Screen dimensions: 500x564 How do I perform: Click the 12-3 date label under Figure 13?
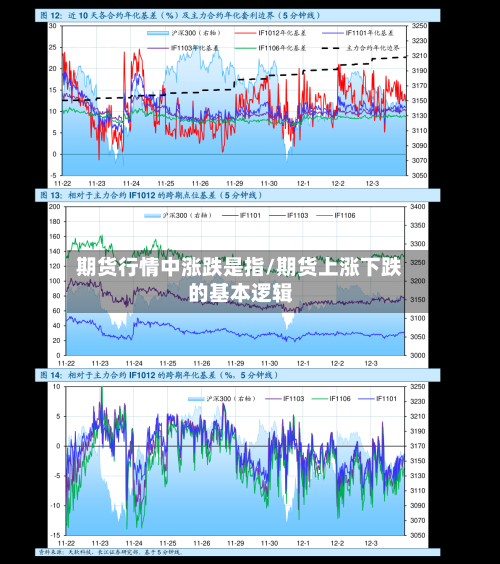pyautogui.click(x=371, y=363)
